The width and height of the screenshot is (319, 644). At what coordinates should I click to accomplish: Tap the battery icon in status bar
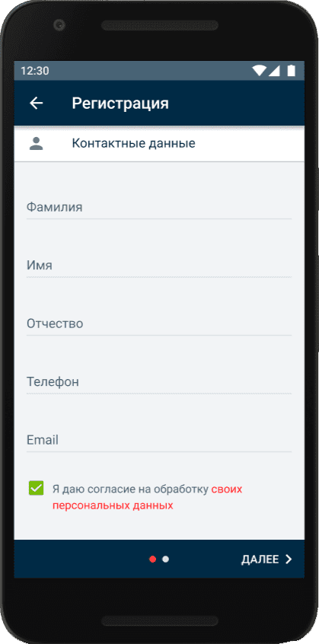pyautogui.click(x=291, y=71)
